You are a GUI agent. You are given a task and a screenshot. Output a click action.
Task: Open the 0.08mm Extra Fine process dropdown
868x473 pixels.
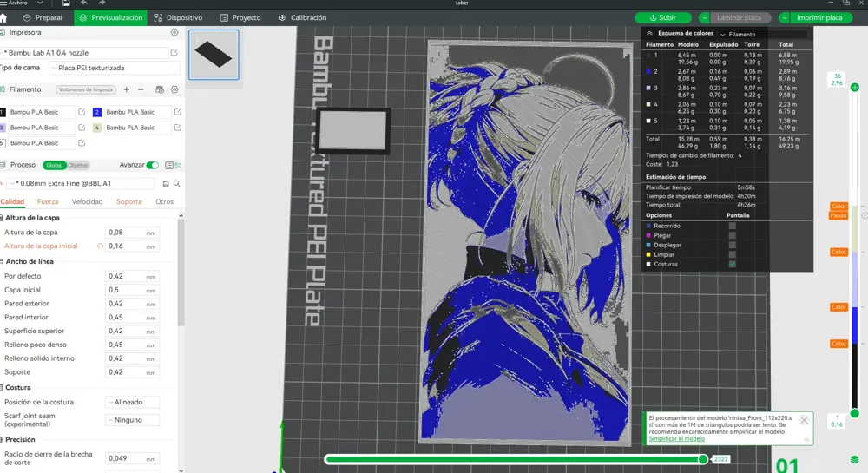pyautogui.click(x=82, y=184)
